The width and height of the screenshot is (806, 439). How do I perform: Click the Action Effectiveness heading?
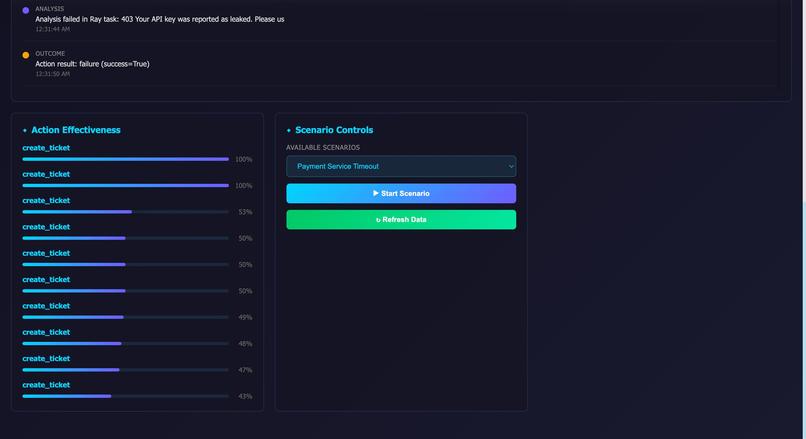76,130
